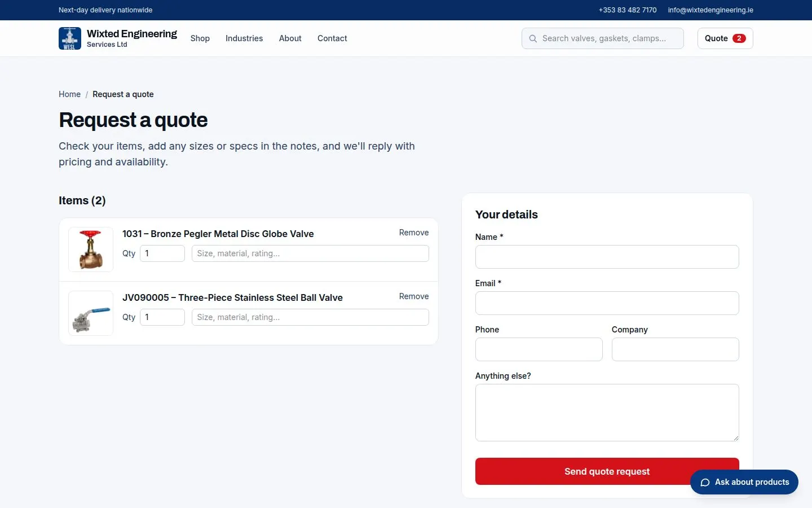The image size is (812, 508).
Task: Select the Globe Valve quantity field
Action: click(162, 253)
